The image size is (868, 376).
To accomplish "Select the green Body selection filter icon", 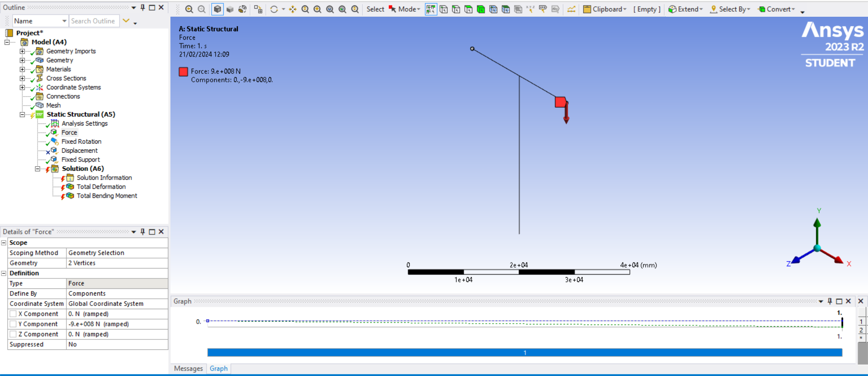I will point(481,9).
